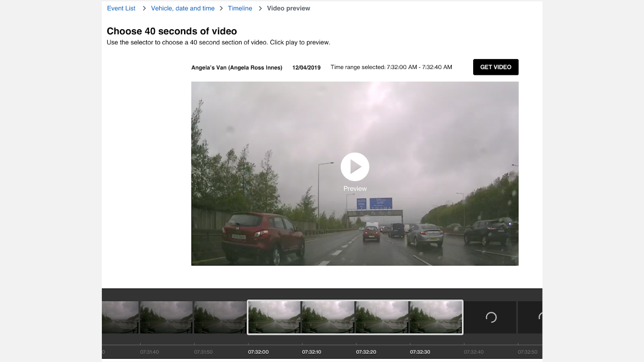This screenshot has width=644, height=362.
Task: Click the time range selected text
Action: pyautogui.click(x=391, y=67)
